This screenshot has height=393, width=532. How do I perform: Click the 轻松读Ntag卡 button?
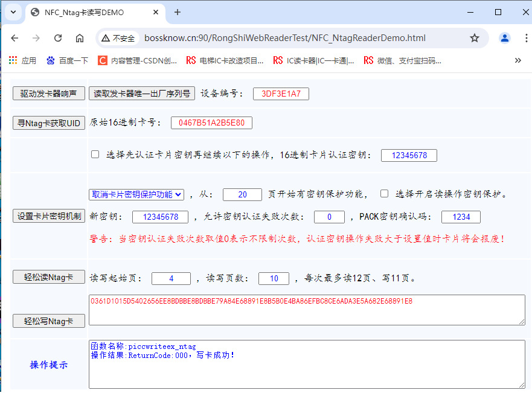tap(48, 277)
